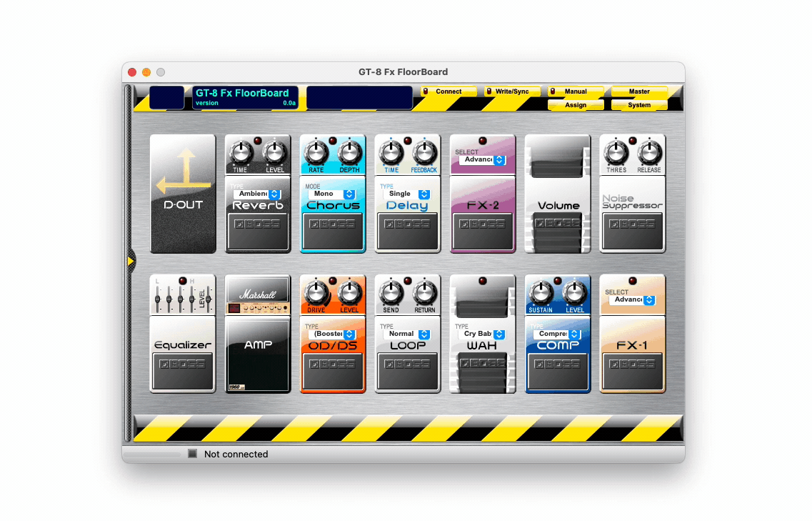The image size is (812, 521).
Task: Click the Delay TIME knob
Action: [391, 152]
